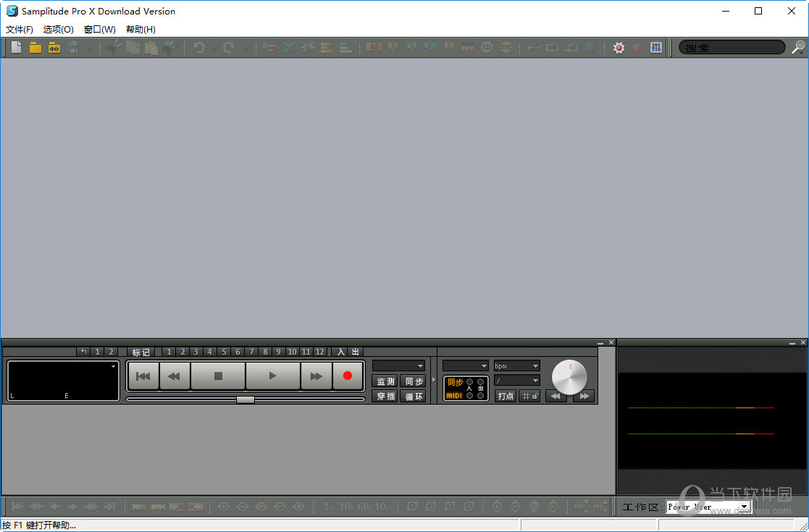Close the transport panel with its X
Image resolution: width=809 pixels, height=532 pixels.
click(611, 342)
